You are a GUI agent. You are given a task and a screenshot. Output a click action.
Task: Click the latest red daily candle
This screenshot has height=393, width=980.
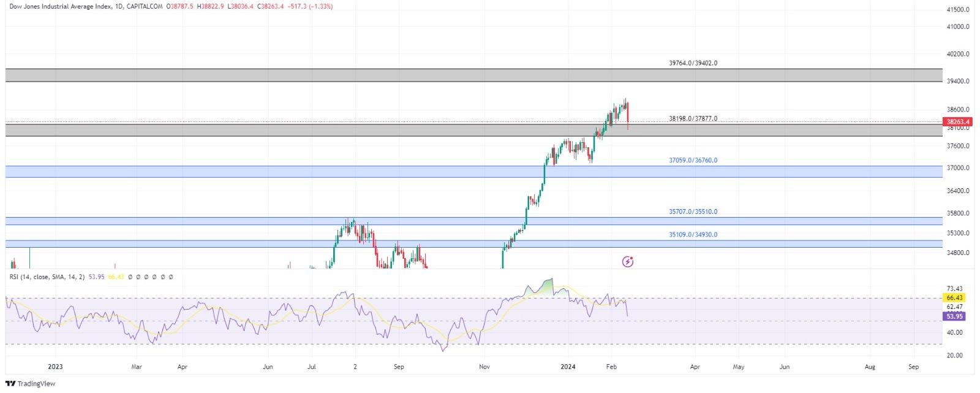(628, 115)
